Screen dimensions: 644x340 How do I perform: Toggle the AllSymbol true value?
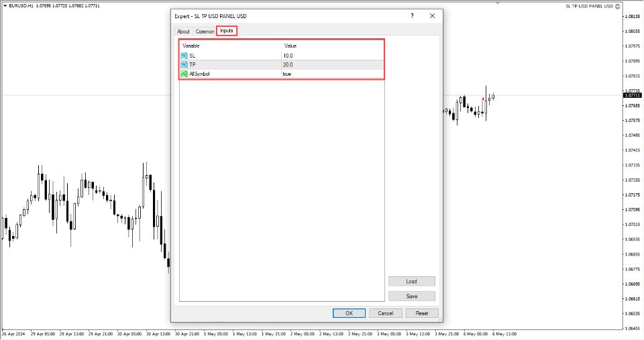[x=332, y=74]
